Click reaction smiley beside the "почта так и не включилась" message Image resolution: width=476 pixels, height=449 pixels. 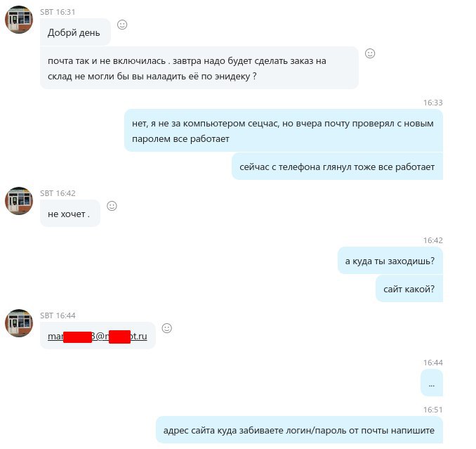(370, 53)
